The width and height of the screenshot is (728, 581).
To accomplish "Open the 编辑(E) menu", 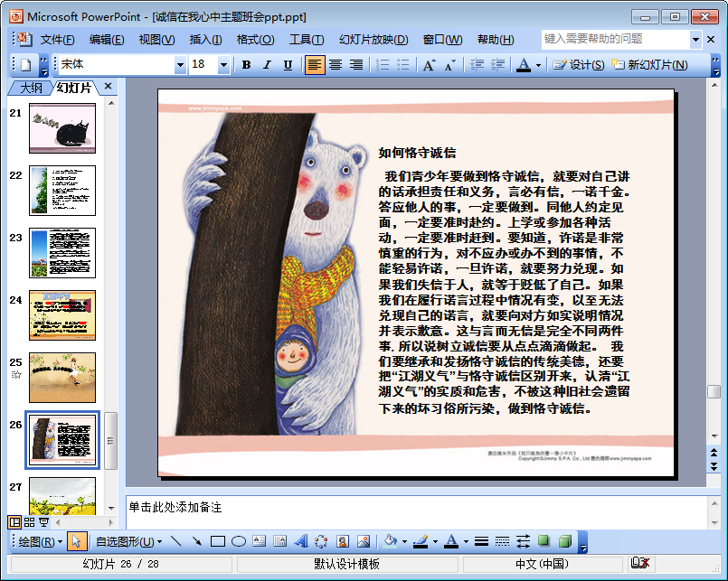I will 107,40.
